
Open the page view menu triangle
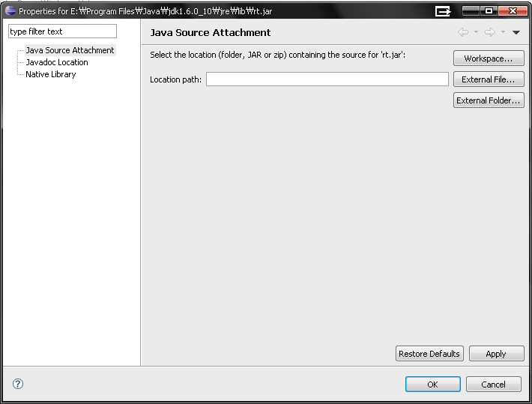[516, 32]
